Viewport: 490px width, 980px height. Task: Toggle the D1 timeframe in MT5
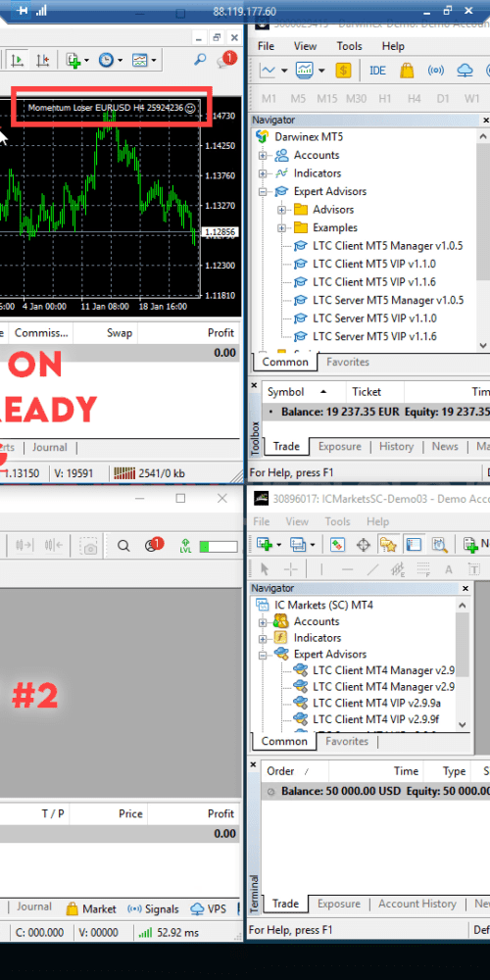(443, 98)
